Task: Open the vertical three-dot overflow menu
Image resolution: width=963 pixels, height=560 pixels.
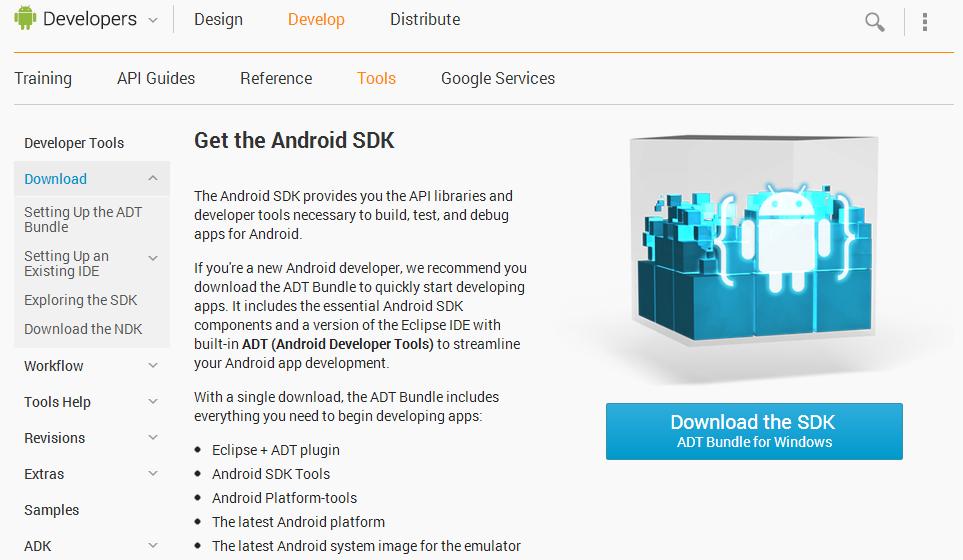Action: click(925, 22)
